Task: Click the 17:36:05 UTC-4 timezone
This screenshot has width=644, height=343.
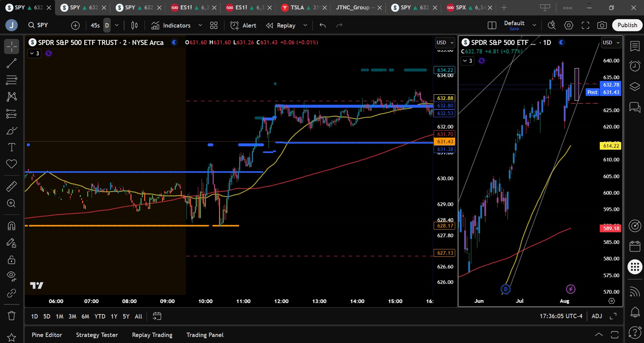Action: 561,316
